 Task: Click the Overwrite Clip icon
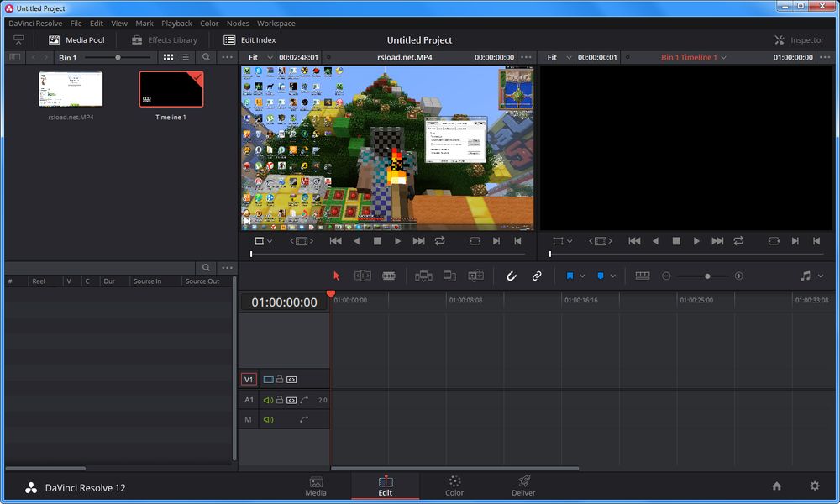(x=450, y=276)
